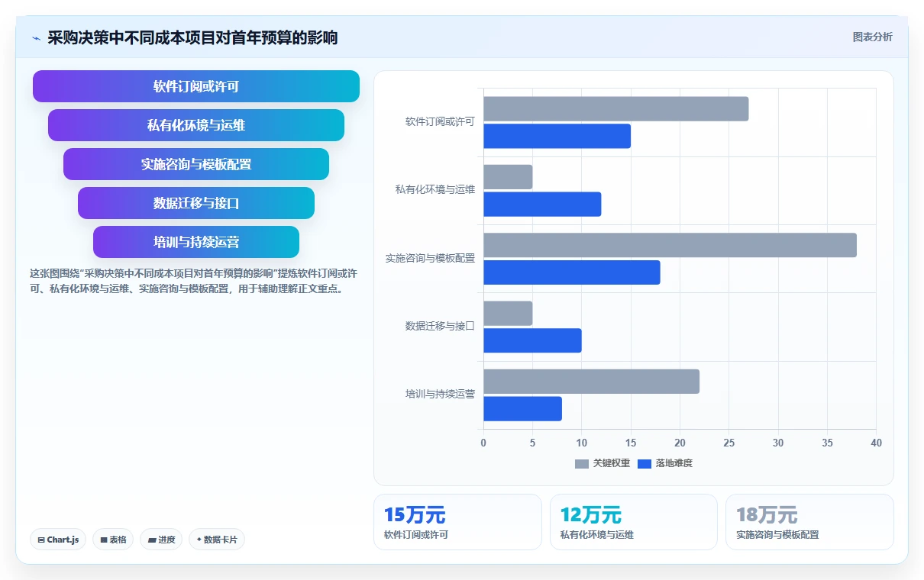Click gray 关键权重 bar for 实施咨询与模板配置
Image resolution: width=924 pixels, height=580 pixels.
(670, 245)
